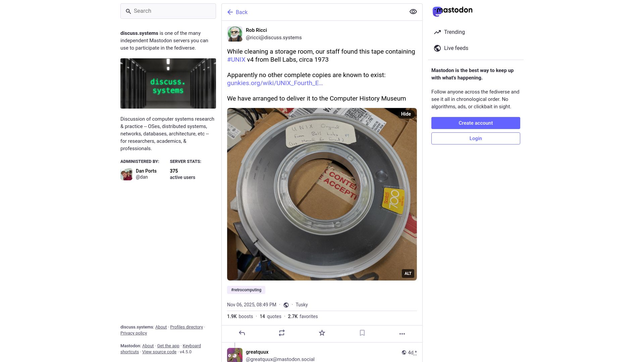Open Dan Ports admin avatar
This screenshot has width=644, height=362.
pyautogui.click(x=126, y=174)
